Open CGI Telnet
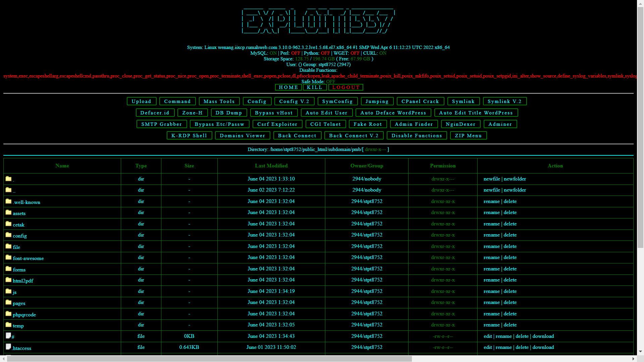 [326, 124]
